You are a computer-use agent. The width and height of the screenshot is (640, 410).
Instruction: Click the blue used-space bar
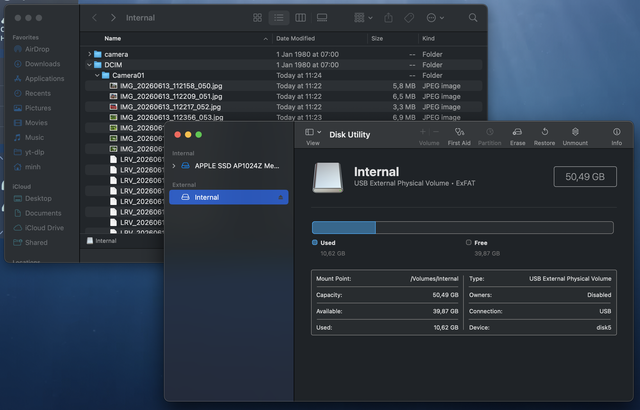[344, 228]
